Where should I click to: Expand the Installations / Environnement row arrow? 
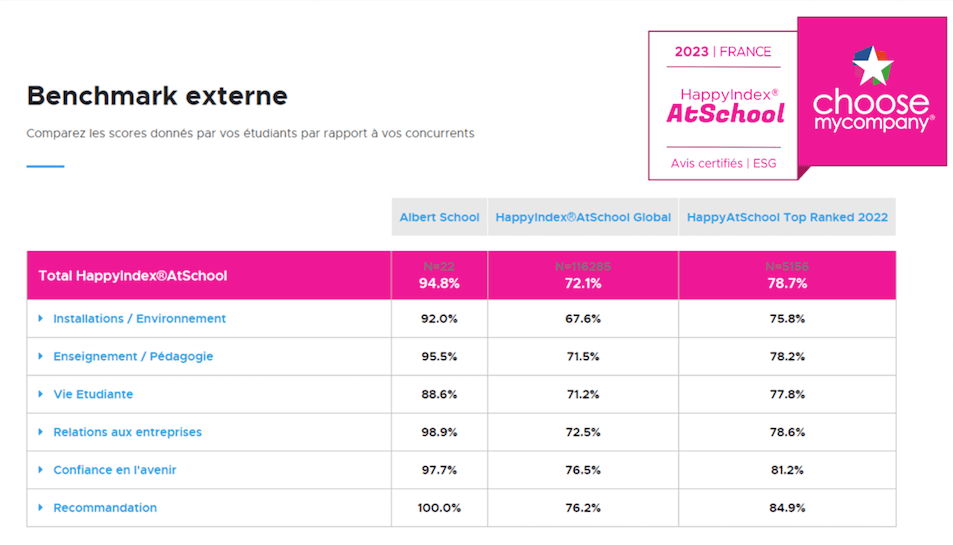[41, 319]
